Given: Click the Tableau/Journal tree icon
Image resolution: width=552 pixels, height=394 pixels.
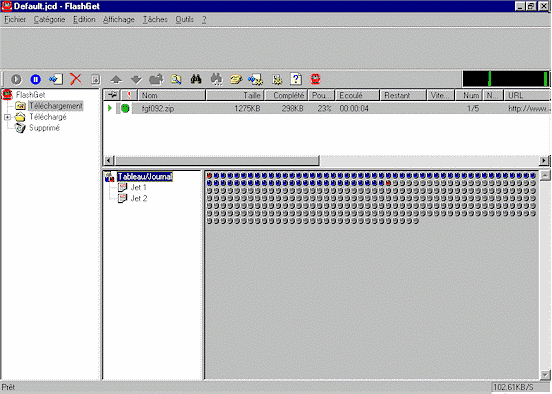Looking at the screenshot, I should [110, 177].
